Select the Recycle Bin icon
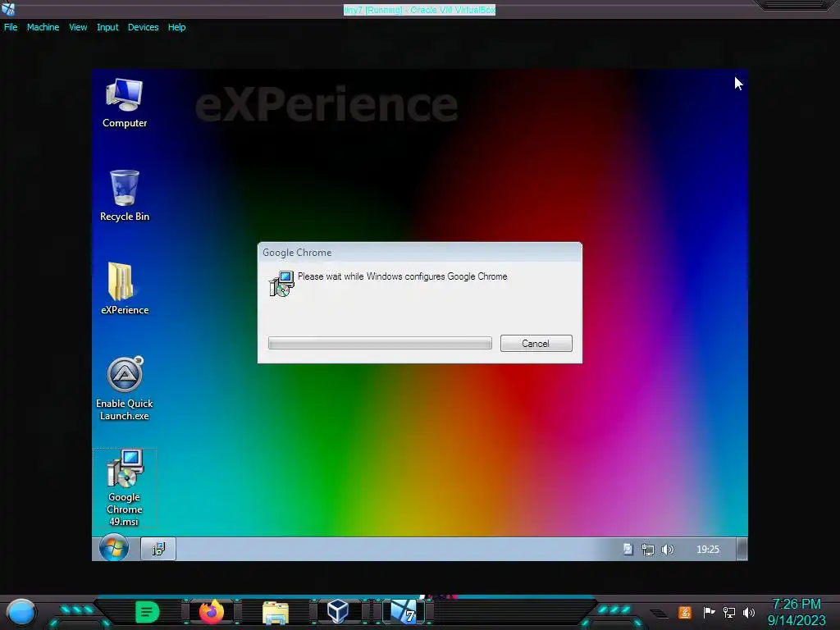 click(125, 195)
